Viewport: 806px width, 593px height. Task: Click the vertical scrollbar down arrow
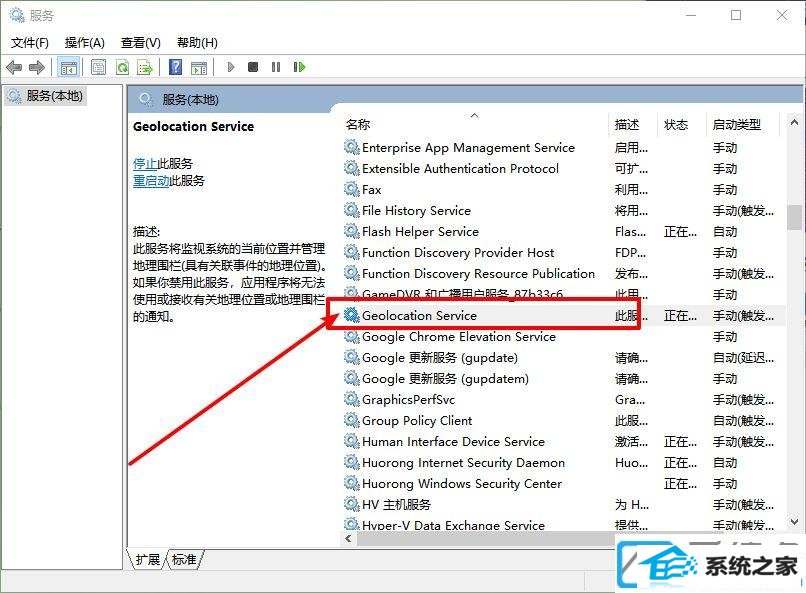click(x=794, y=522)
